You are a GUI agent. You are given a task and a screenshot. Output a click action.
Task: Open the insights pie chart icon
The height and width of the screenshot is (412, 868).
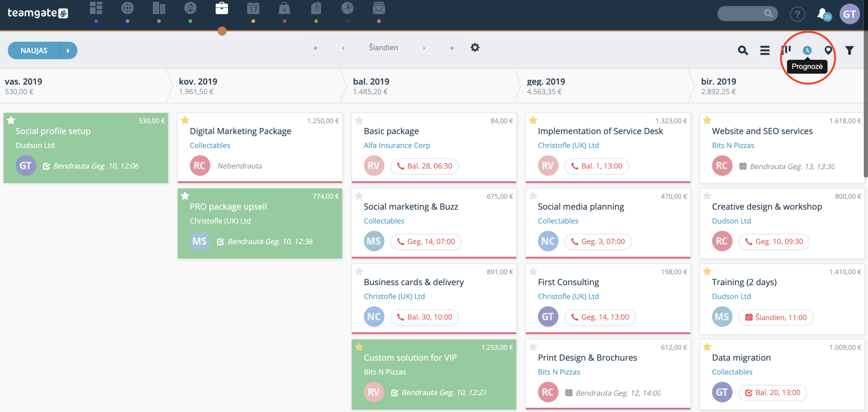click(x=348, y=8)
